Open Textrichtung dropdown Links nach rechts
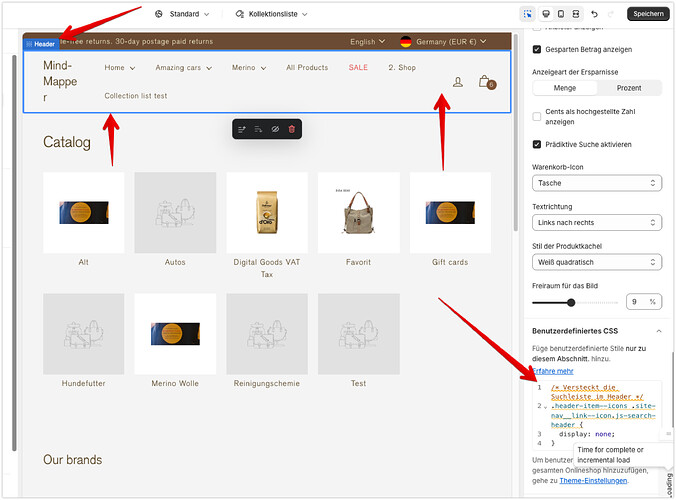 [597, 222]
